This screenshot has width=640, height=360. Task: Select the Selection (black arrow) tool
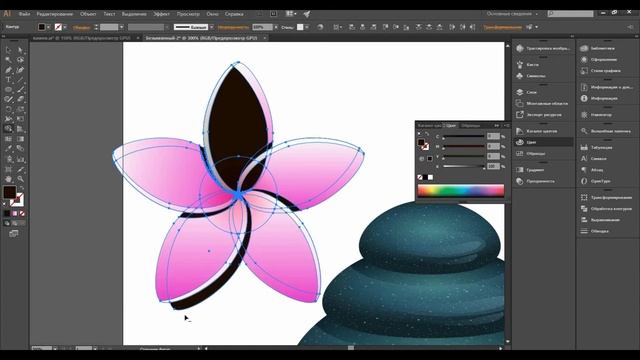tap(9, 50)
